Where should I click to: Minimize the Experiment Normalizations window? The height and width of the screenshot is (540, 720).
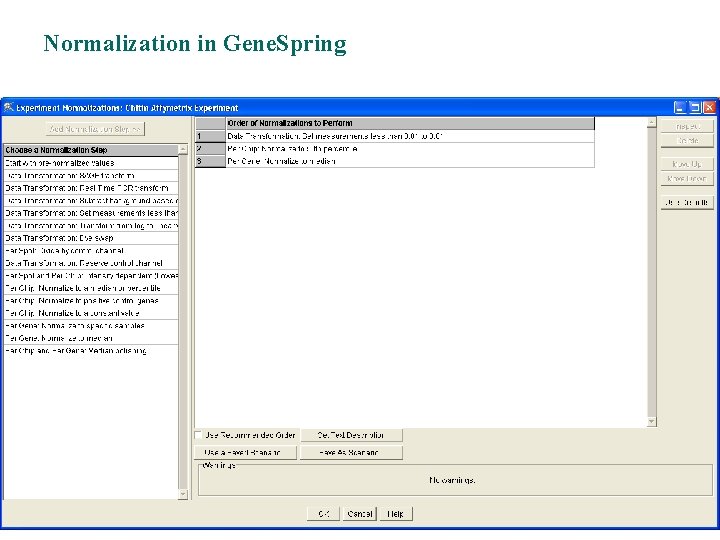680,107
